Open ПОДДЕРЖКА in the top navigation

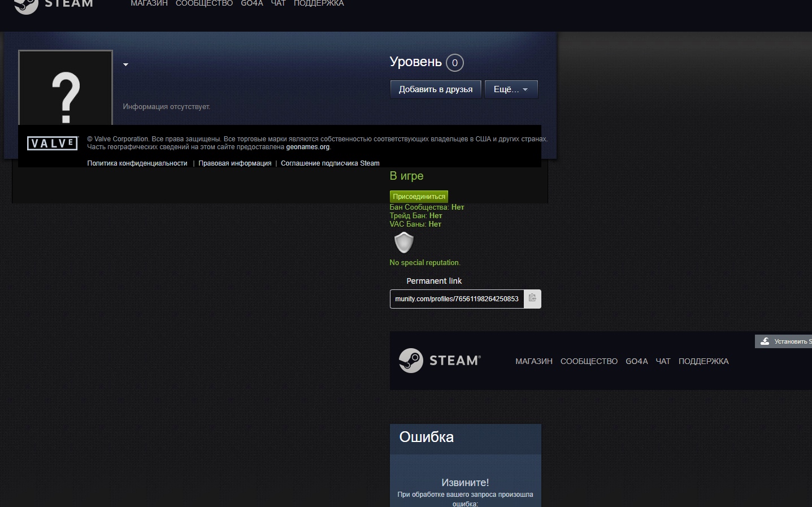pyautogui.click(x=319, y=3)
